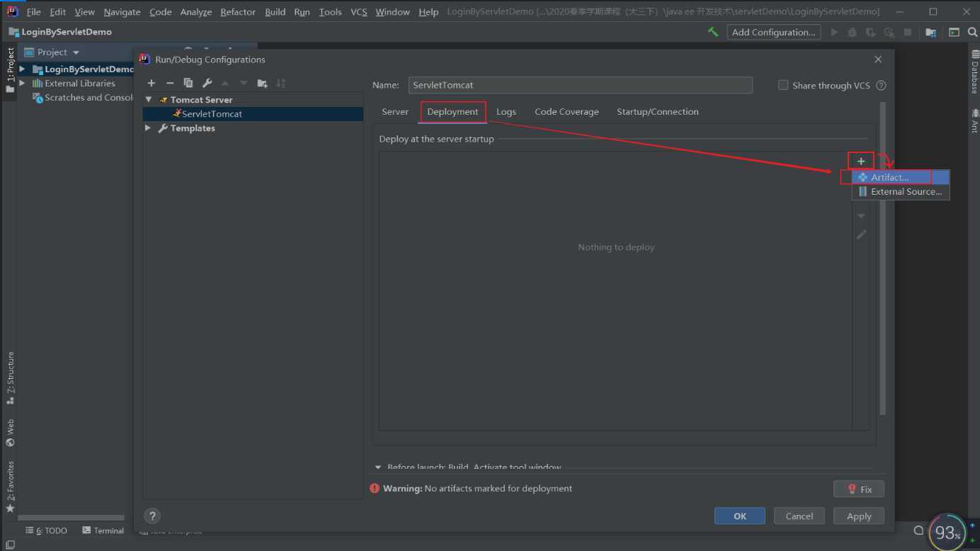This screenshot has height=551, width=980.
Task: Click the edit artifact pencil icon
Action: 861,234
